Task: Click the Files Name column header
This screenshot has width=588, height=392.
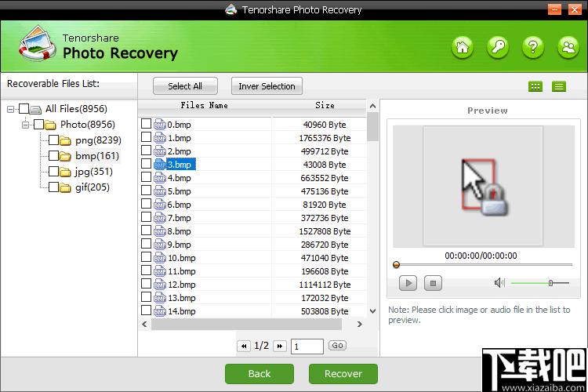Action: click(x=205, y=105)
